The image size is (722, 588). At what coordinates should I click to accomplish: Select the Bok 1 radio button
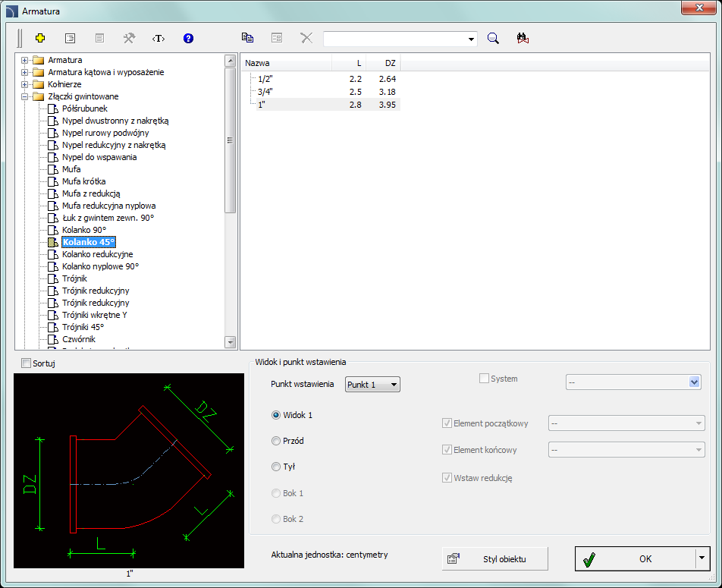(276, 493)
